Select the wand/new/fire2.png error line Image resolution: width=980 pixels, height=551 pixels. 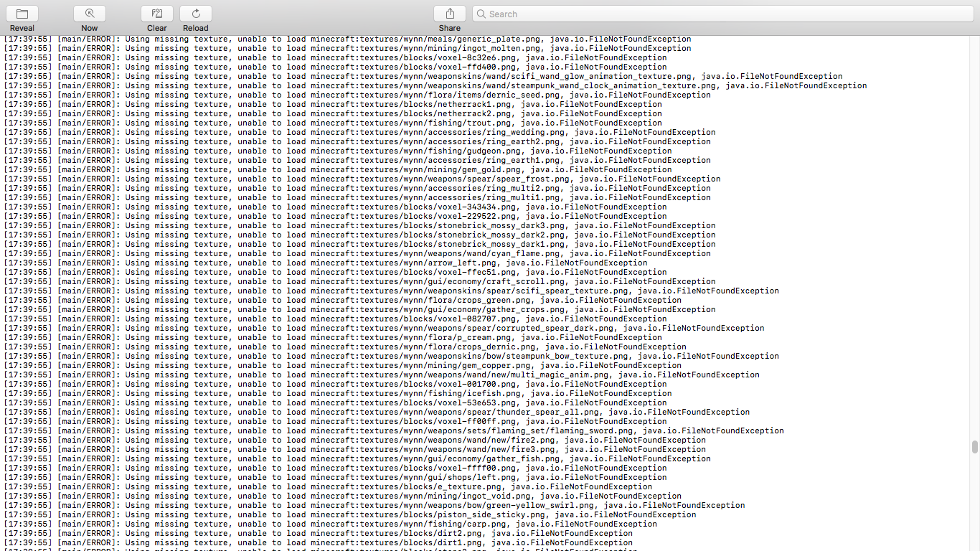tap(355, 441)
